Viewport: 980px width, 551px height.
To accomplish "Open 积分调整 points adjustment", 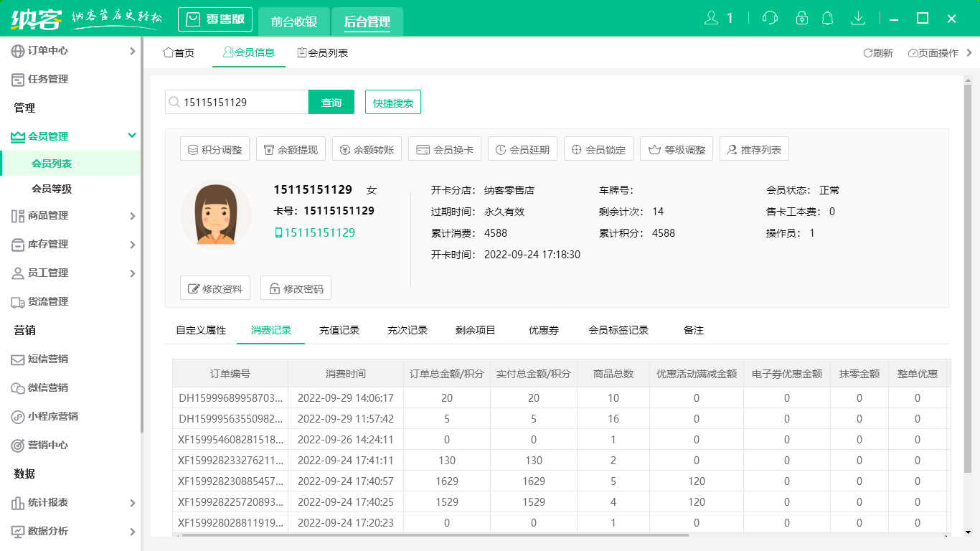I will click(x=215, y=149).
